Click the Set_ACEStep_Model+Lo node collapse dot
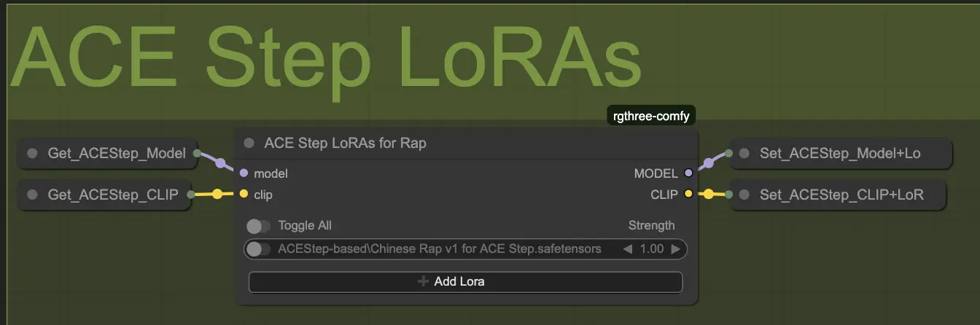The image size is (980, 325). [744, 153]
